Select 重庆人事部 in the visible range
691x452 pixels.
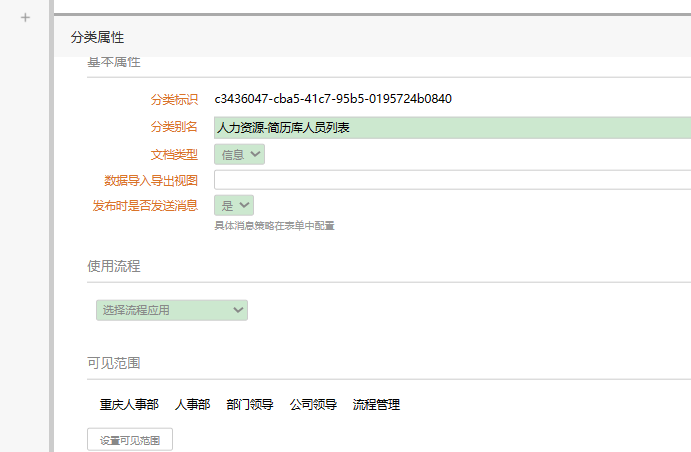[x=129, y=405]
